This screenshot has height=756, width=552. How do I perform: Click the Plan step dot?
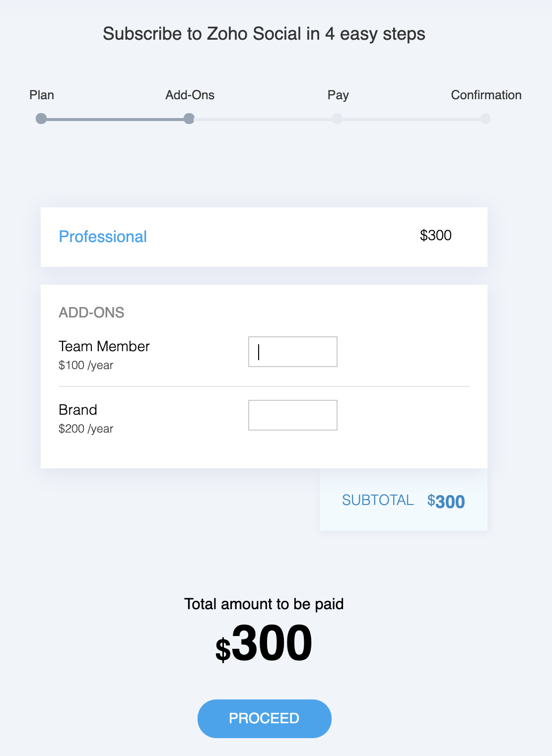click(x=41, y=119)
